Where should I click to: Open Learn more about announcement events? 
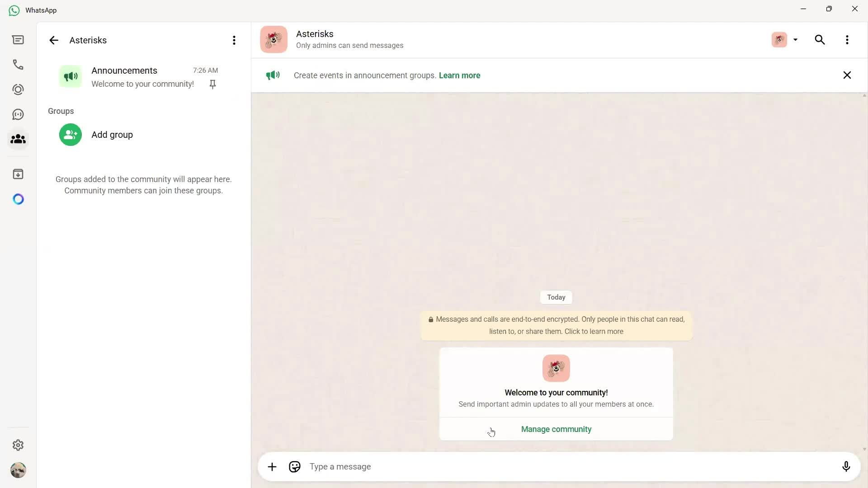coord(459,75)
